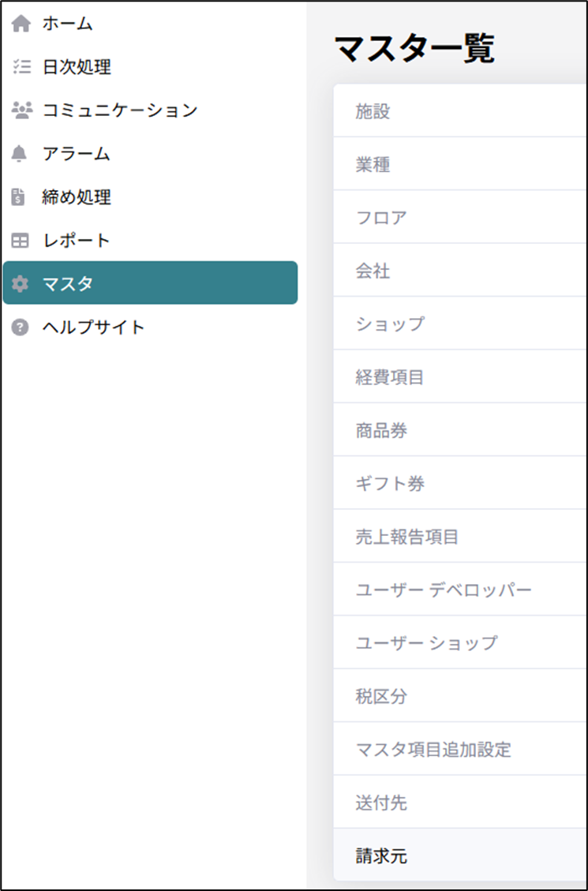Viewport: 588px width, 891px height.
Task: Click the Master gear icon
Action: [x=21, y=283]
